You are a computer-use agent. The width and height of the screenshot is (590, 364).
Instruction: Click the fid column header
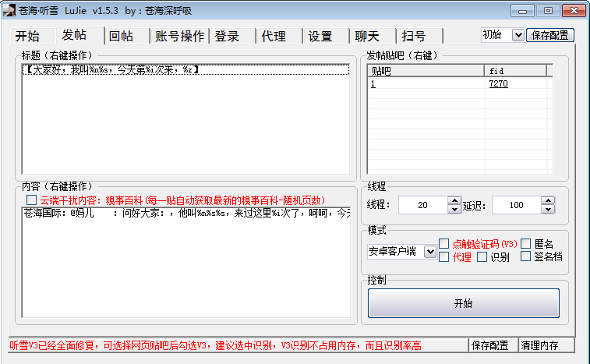515,71
